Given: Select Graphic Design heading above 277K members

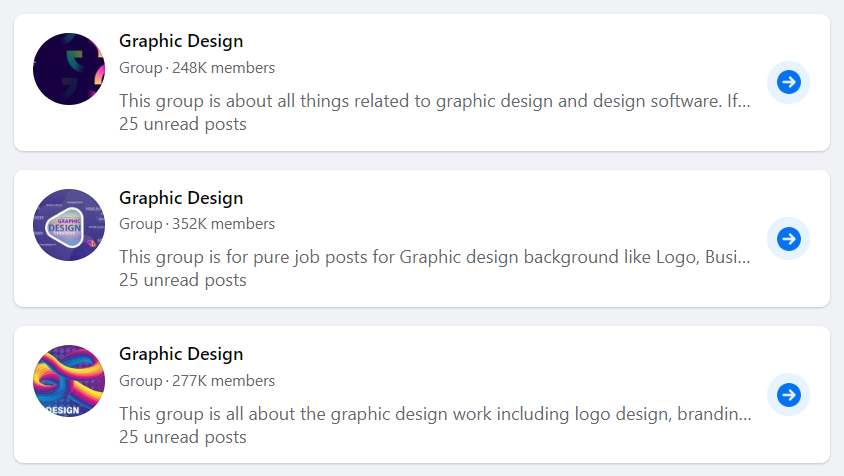Looking at the screenshot, I should click(181, 354).
